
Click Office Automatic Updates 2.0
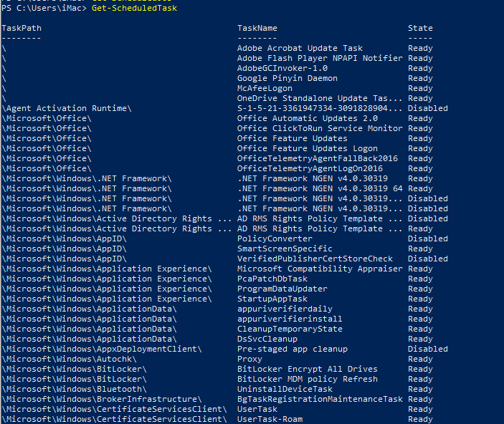pyautogui.click(x=308, y=118)
